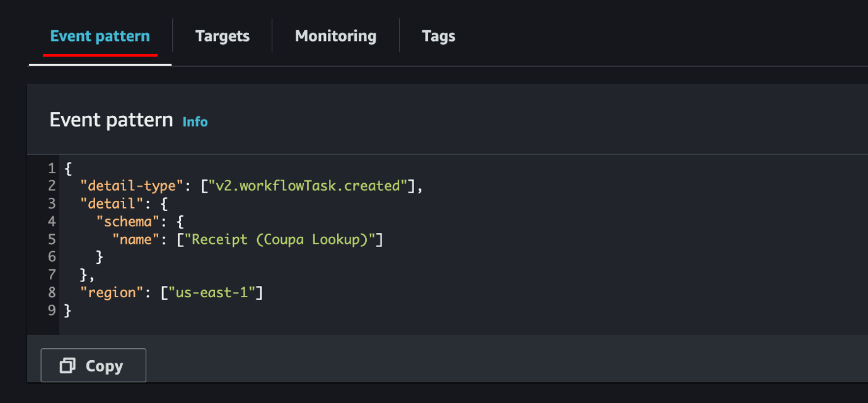Open the Monitoring tab
The height and width of the screenshot is (403, 868).
[x=335, y=37]
